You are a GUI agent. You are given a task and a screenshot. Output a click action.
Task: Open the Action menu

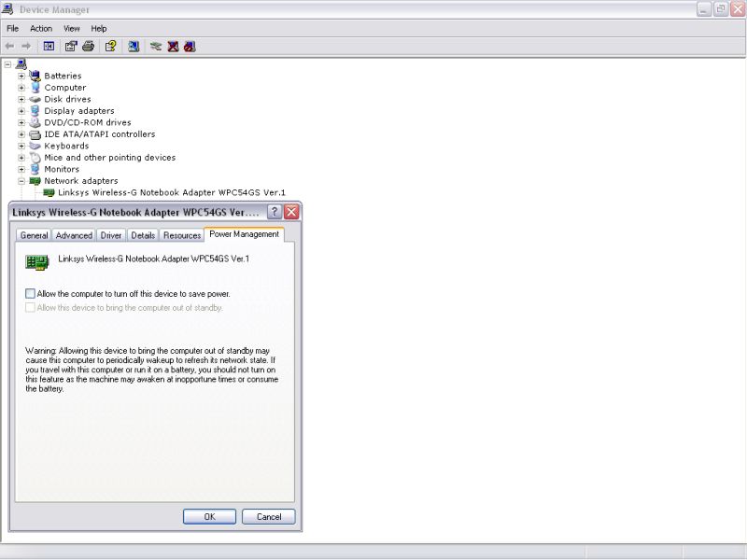41,29
